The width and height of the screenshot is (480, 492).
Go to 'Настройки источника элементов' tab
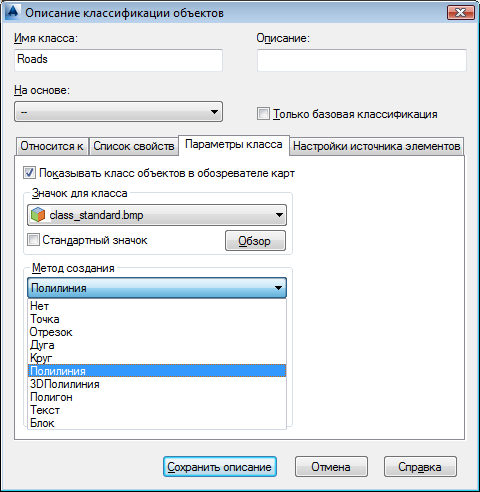tap(377, 146)
